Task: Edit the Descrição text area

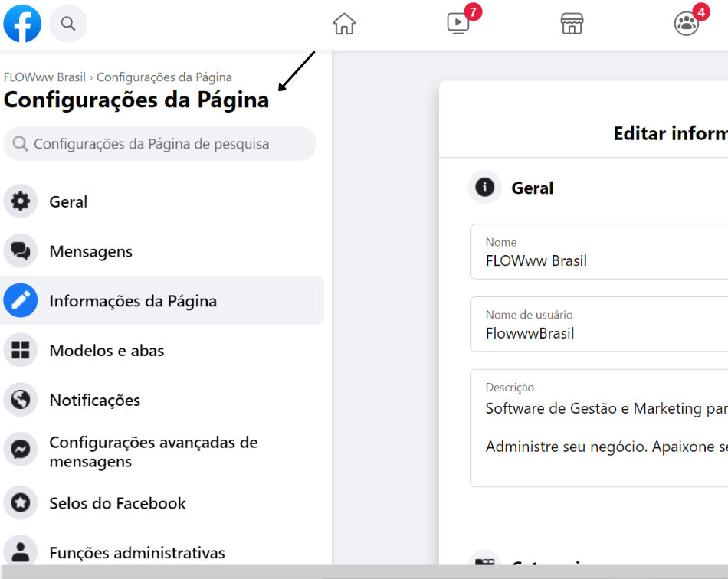Action: pyautogui.click(x=599, y=428)
